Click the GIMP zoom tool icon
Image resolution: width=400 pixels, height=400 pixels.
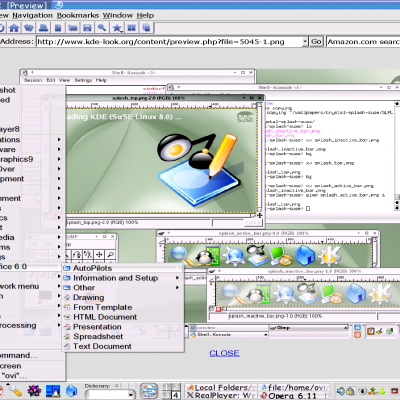coord(110,255)
